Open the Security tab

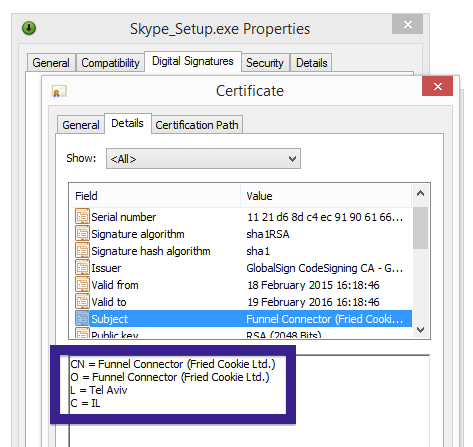coord(265,63)
